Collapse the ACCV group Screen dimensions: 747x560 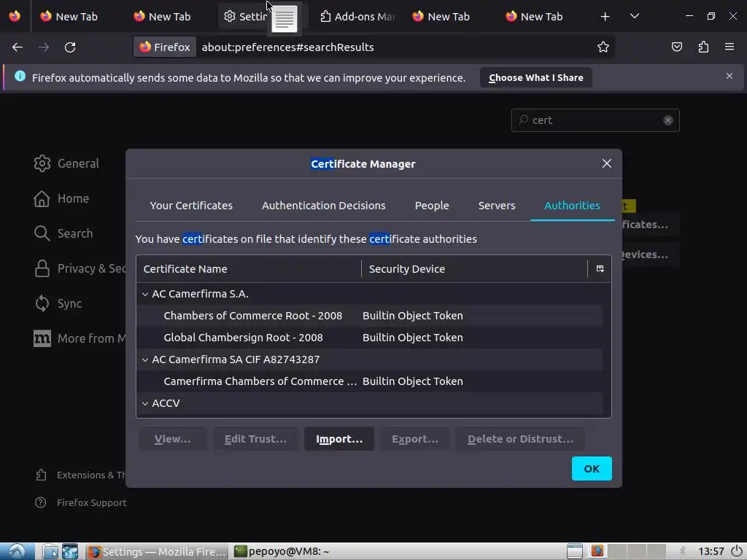pos(145,404)
